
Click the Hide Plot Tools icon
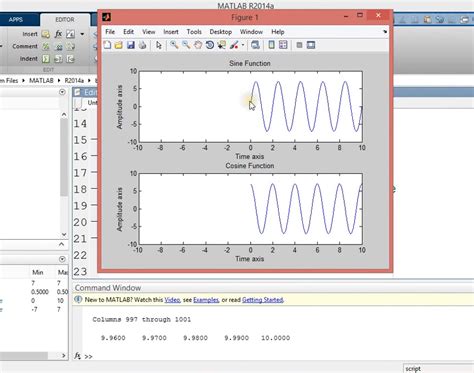coord(299,45)
